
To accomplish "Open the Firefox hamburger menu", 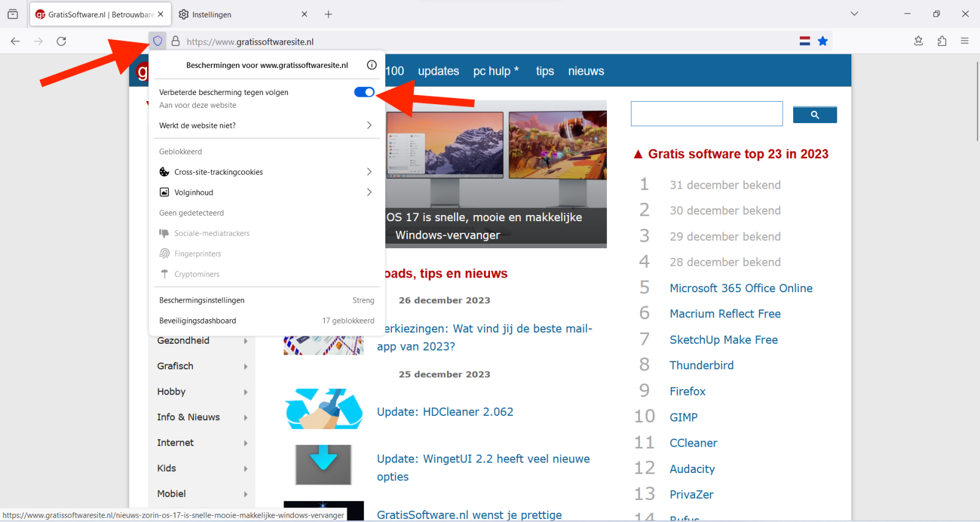I will (965, 41).
